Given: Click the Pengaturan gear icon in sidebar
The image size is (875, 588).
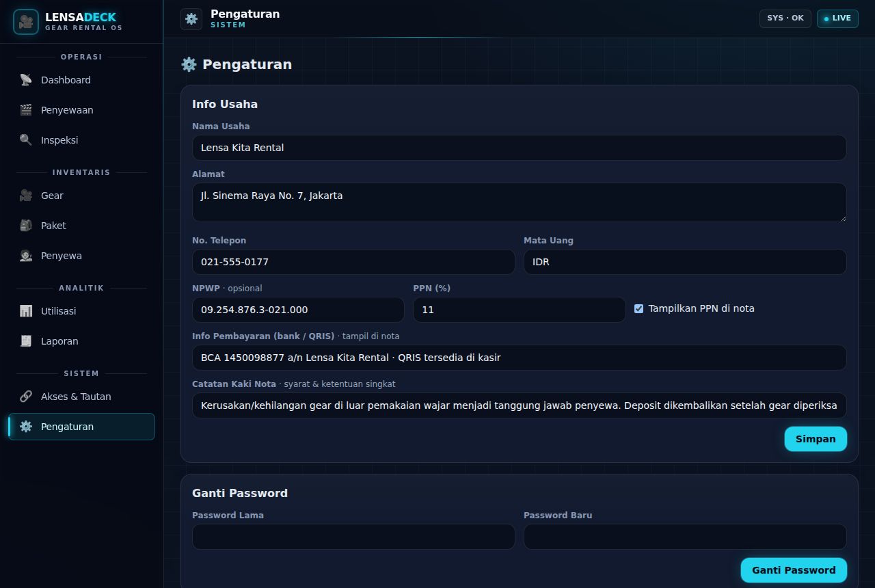Looking at the screenshot, I should click(26, 427).
